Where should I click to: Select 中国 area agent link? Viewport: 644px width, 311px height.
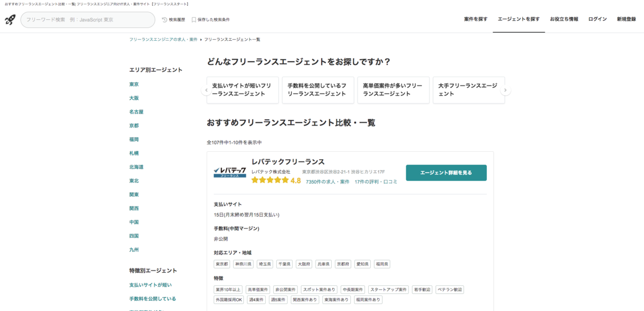[134, 222]
